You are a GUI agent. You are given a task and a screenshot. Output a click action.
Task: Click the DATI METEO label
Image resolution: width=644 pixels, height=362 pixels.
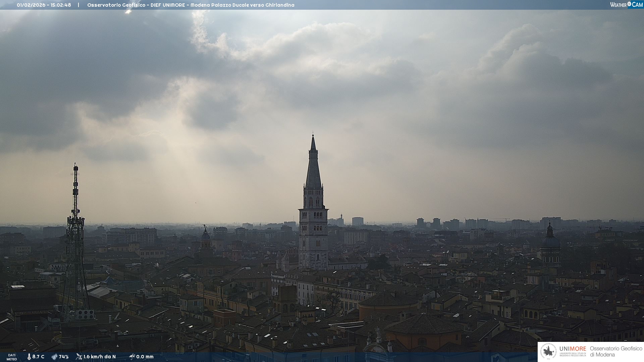(x=12, y=357)
